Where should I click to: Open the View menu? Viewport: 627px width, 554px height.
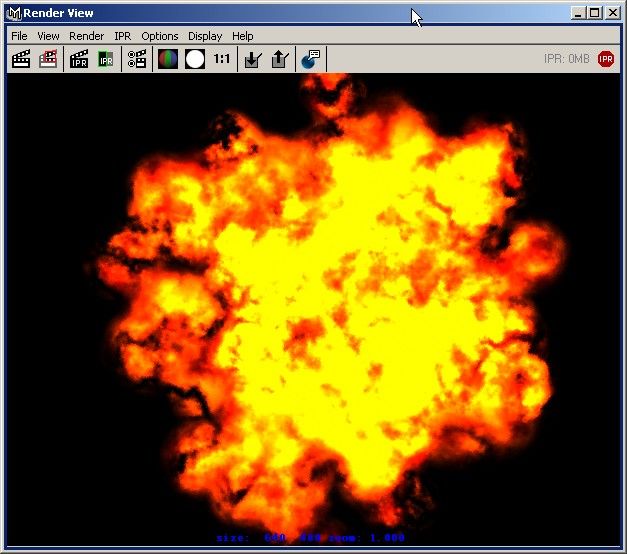coord(48,36)
